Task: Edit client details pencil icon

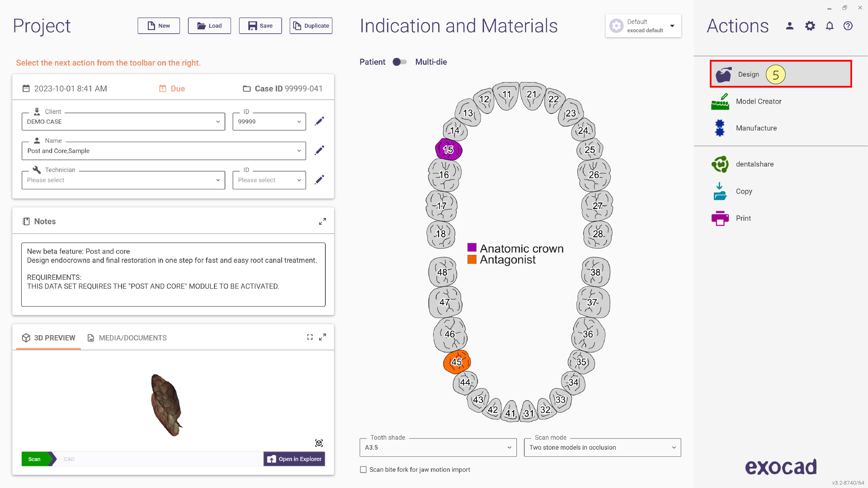Action: click(x=319, y=121)
